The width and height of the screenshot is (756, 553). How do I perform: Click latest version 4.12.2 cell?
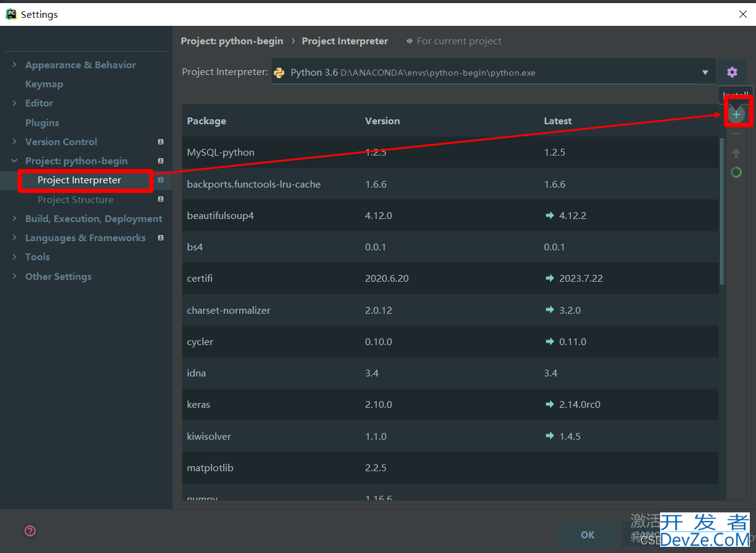572,216
